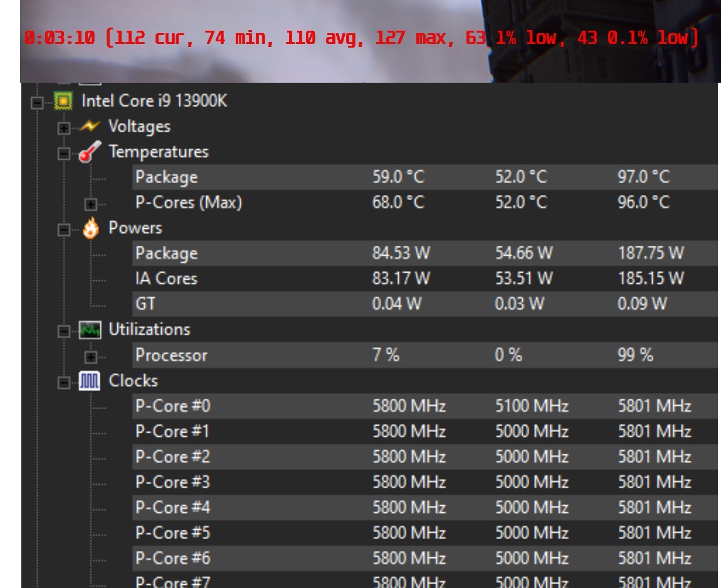Select the P-Core #2 clock row

tap(425, 456)
